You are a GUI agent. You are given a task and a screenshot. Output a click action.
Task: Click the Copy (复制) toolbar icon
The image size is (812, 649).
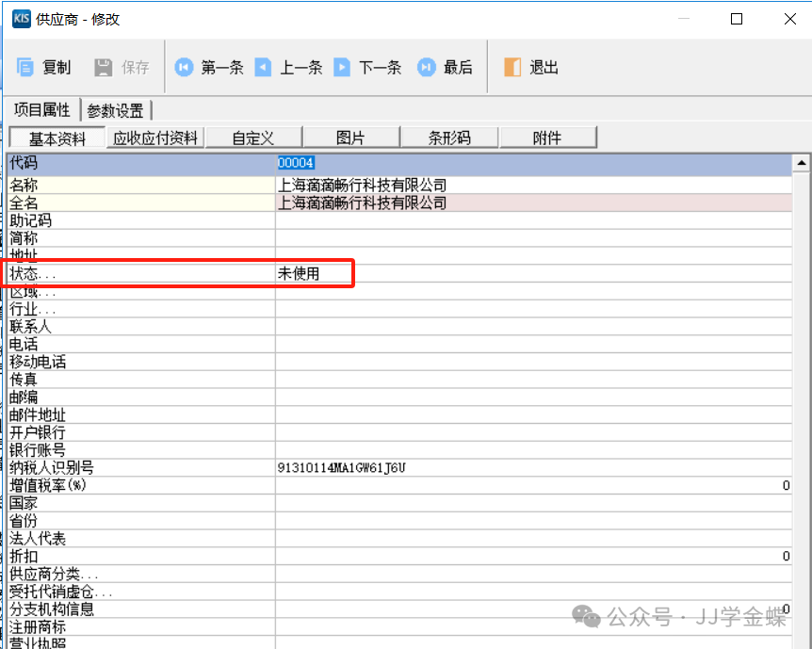click(x=25, y=67)
